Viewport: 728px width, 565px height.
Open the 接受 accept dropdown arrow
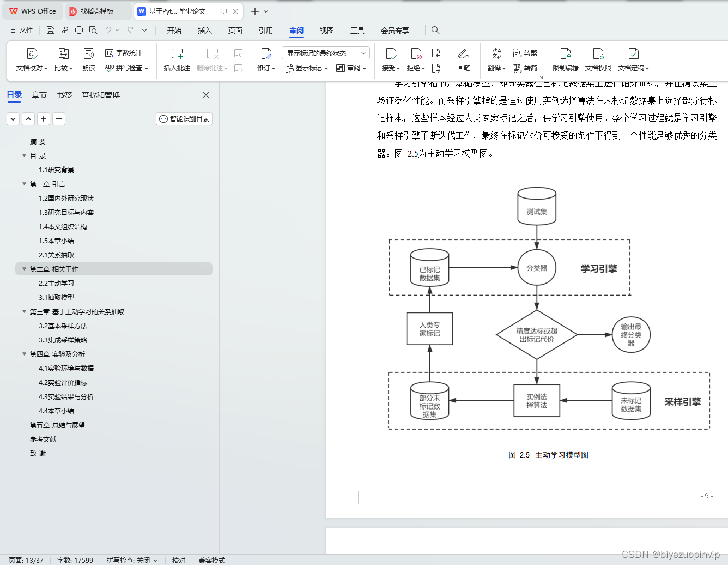pos(398,68)
